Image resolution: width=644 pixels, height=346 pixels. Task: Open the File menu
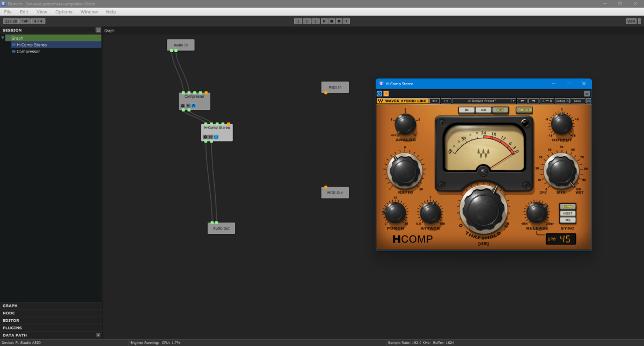click(8, 12)
